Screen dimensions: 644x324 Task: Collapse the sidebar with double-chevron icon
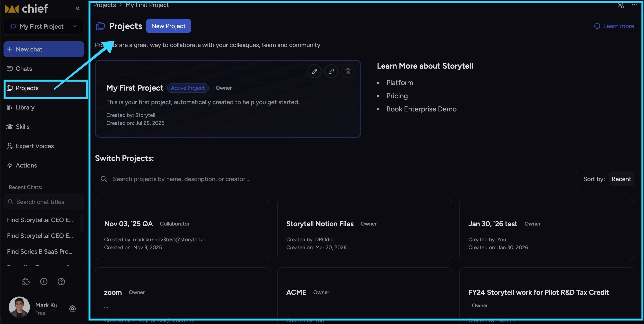[78, 9]
